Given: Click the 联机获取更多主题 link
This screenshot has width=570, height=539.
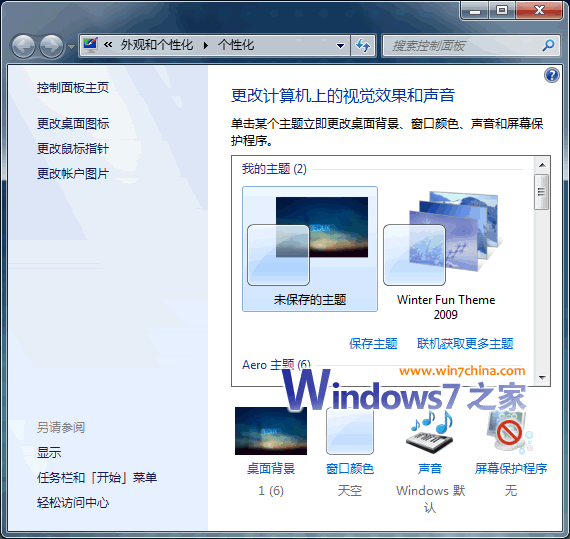Looking at the screenshot, I should point(465,343).
